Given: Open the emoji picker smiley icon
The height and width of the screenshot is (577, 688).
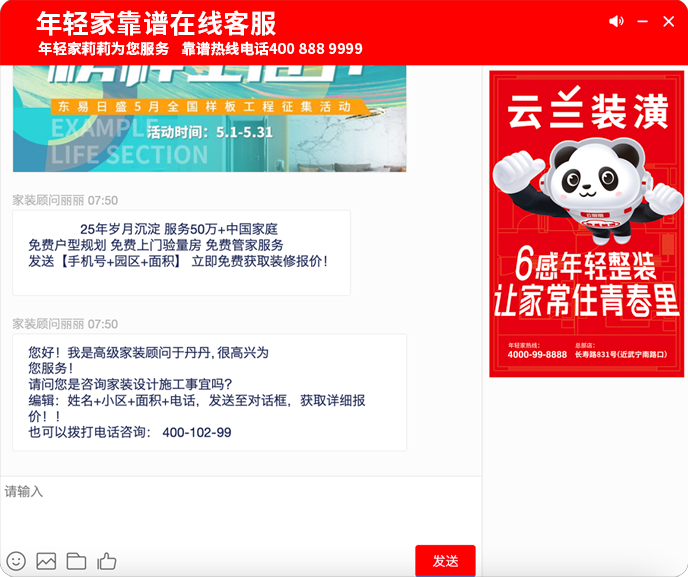Looking at the screenshot, I should (16, 561).
